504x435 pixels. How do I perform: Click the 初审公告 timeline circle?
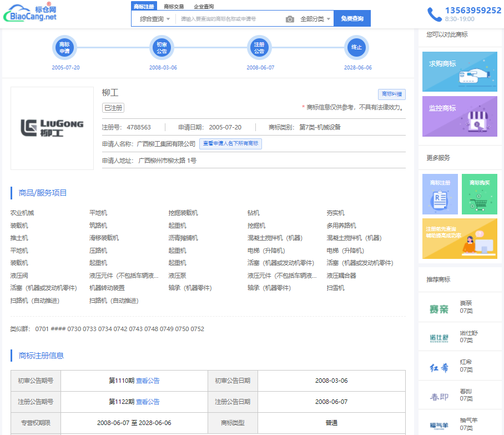[x=162, y=48]
